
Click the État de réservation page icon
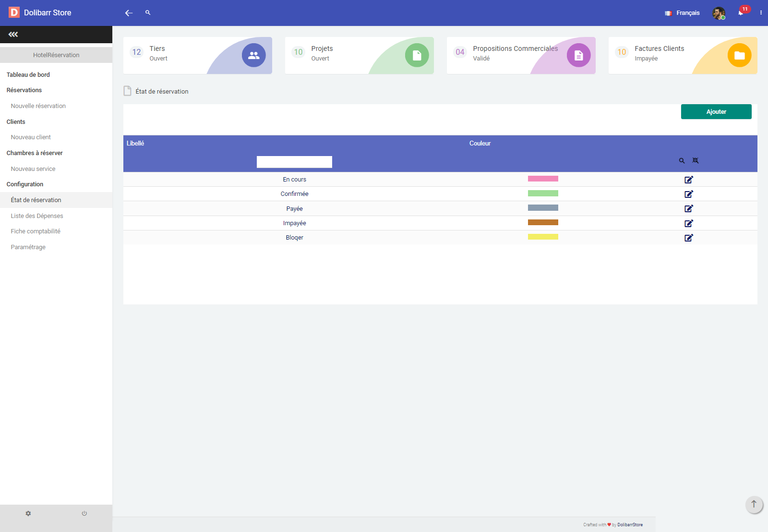point(127,91)
